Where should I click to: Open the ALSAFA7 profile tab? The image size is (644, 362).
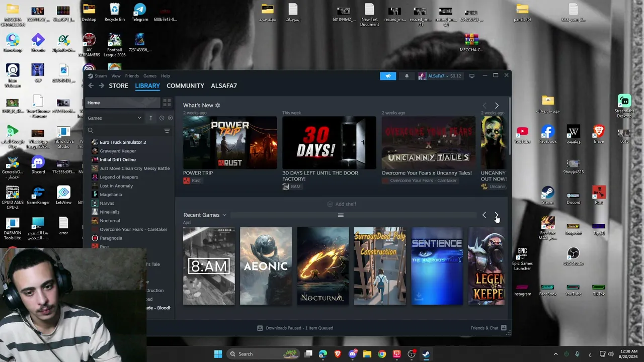pos(224,85)
